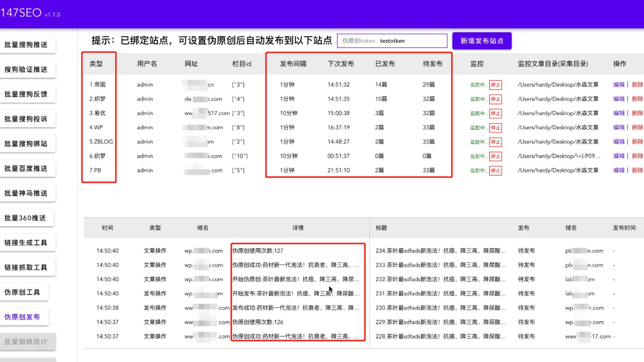Stop monitoring for the 帝国 site
The width and height of the screenshot is (644, 362).
coord(496,85)
